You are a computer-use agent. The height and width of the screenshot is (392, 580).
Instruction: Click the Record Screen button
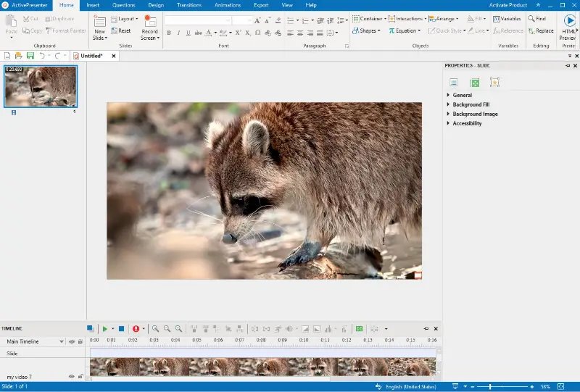click(x=150, y=28)
